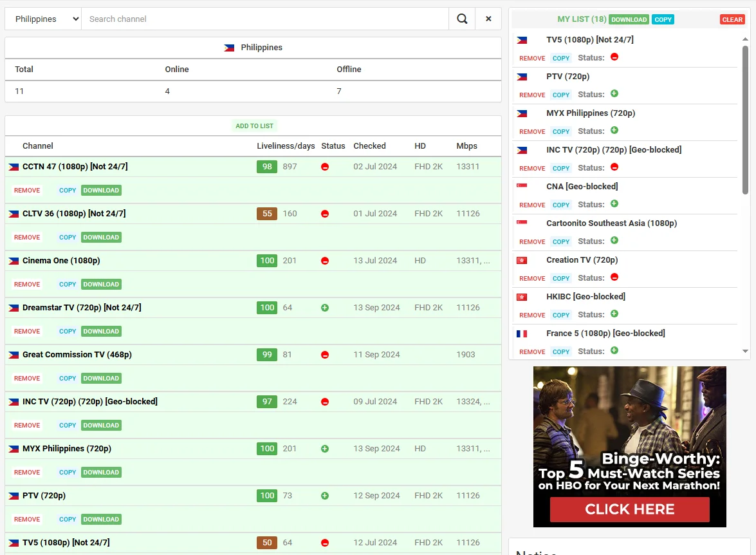
Task: Click the offline status icon for Cinema One
Action: coord(325,261)
